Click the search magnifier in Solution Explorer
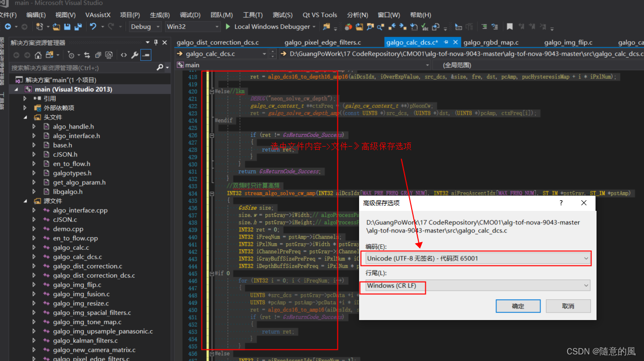Viewport: 644px width, 361px height. click(x=160, y=67)
